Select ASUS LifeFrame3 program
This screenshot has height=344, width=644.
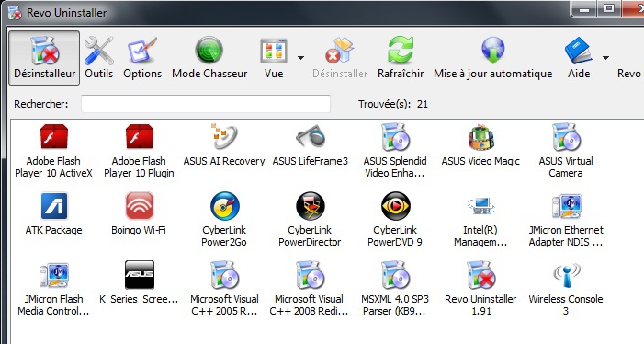point(310,144)
